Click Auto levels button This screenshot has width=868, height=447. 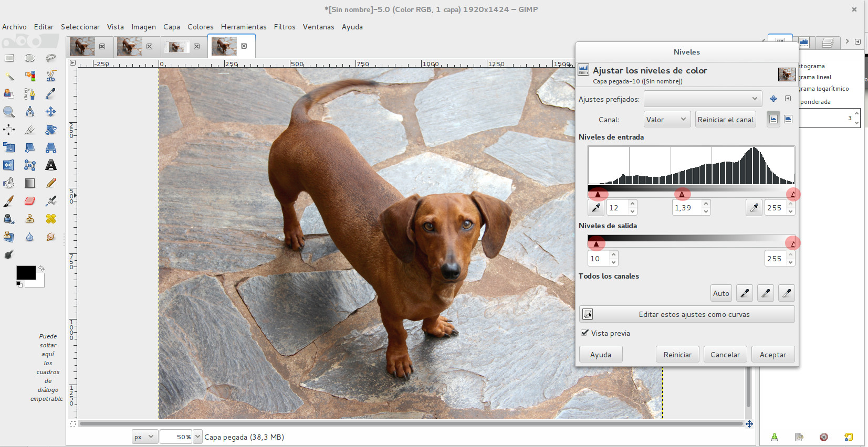721,293
